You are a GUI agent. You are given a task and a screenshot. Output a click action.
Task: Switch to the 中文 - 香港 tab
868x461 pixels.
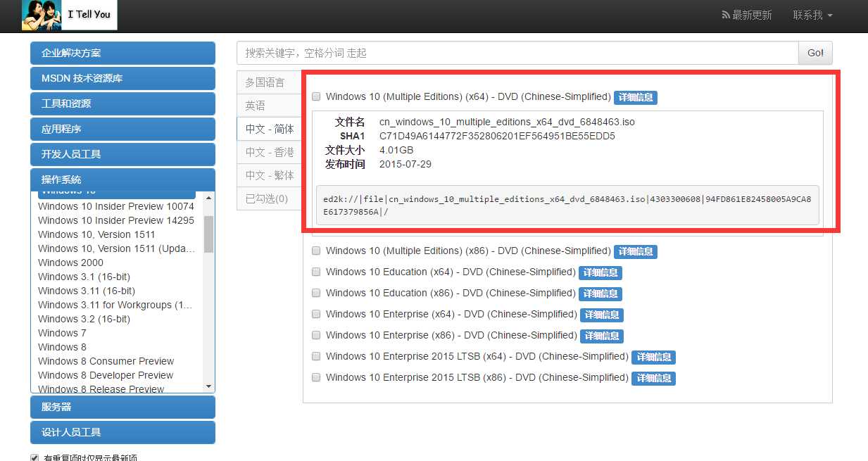(270, 152)
